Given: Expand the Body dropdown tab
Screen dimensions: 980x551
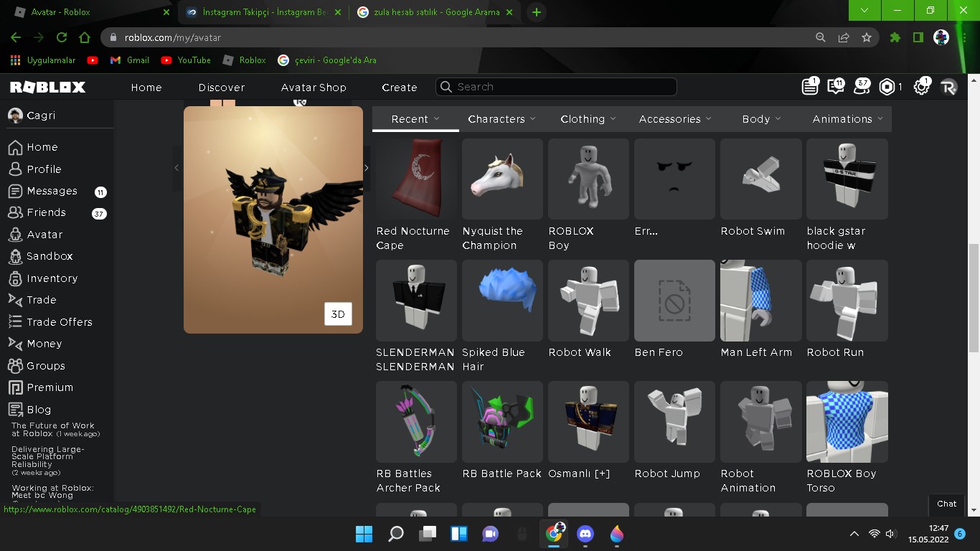Looking at the screenshot, I should click(761, 119).
